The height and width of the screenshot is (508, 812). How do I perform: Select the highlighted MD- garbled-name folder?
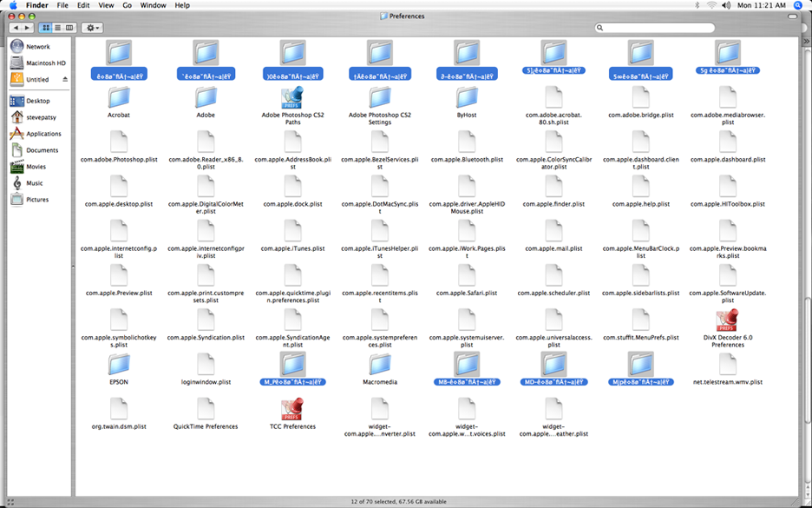(x=553, y=366)
